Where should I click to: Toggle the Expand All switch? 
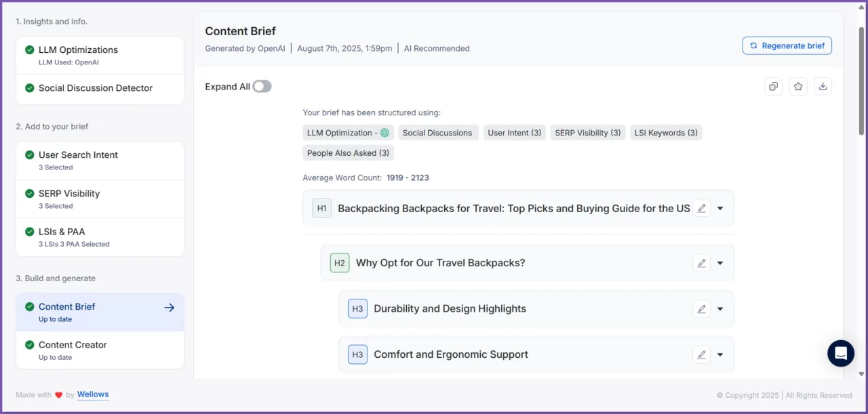[262, 87]
